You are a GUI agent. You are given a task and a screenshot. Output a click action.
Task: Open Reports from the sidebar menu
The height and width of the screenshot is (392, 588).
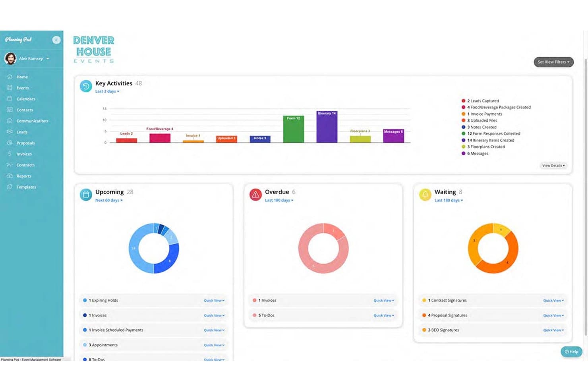point(24,176)
